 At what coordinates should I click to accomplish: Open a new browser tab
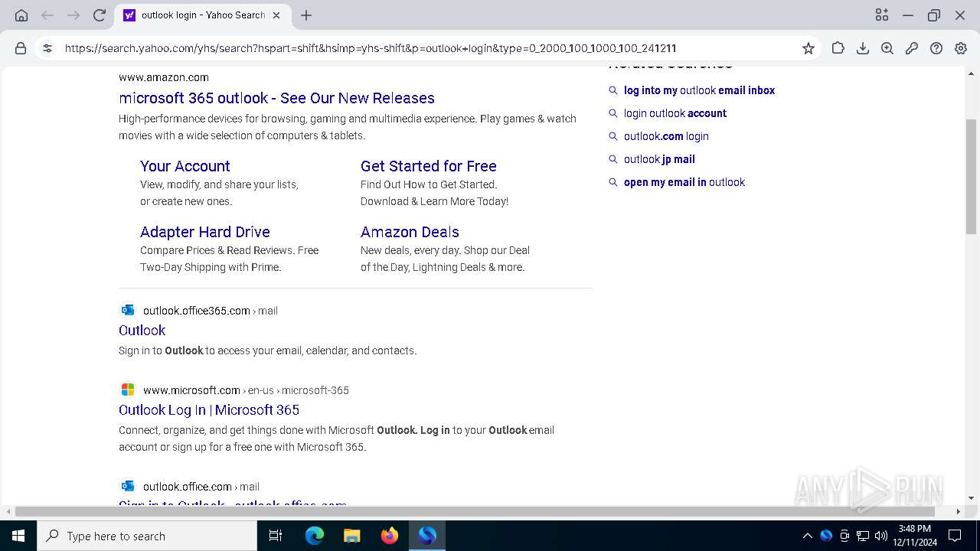[x=306, y=15]
